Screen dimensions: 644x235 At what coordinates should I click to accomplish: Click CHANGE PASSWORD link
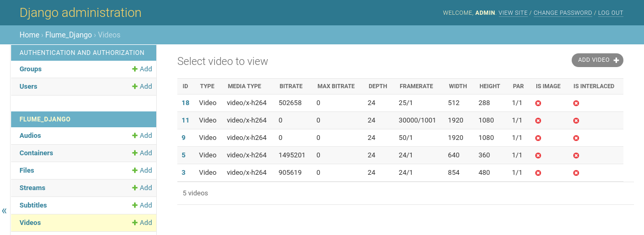563,13
